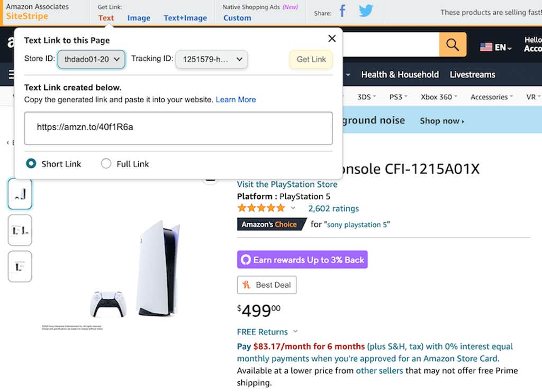Click the PlayStation 5 console image
Image resolution: width=542 pixels, height=392 pixels.
click(158, 268)
